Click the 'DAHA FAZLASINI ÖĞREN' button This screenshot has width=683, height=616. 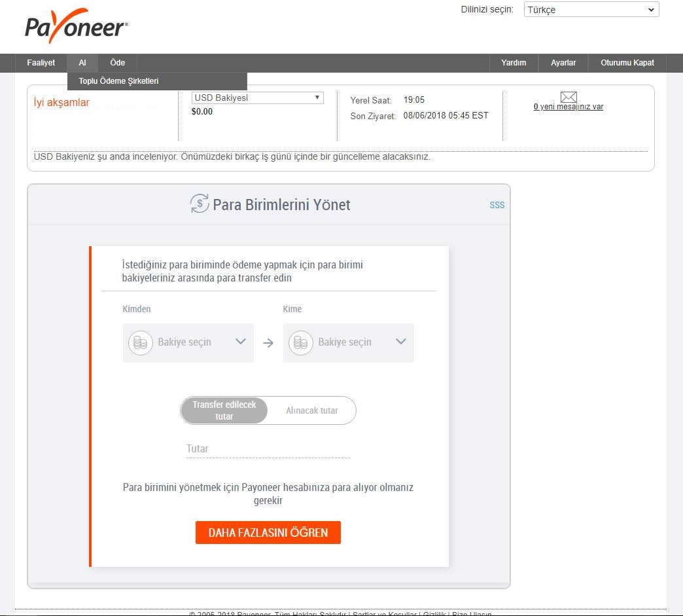coord(268,532)
